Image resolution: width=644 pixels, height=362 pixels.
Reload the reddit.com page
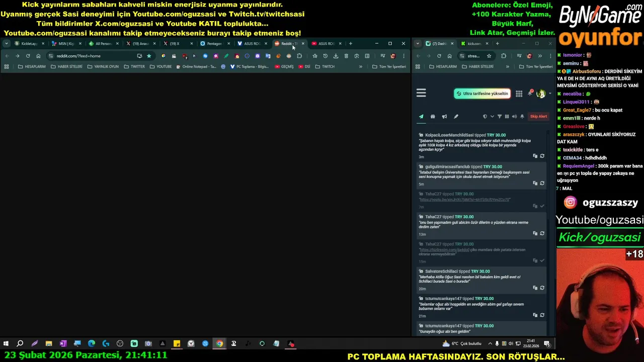pos(28,56)
